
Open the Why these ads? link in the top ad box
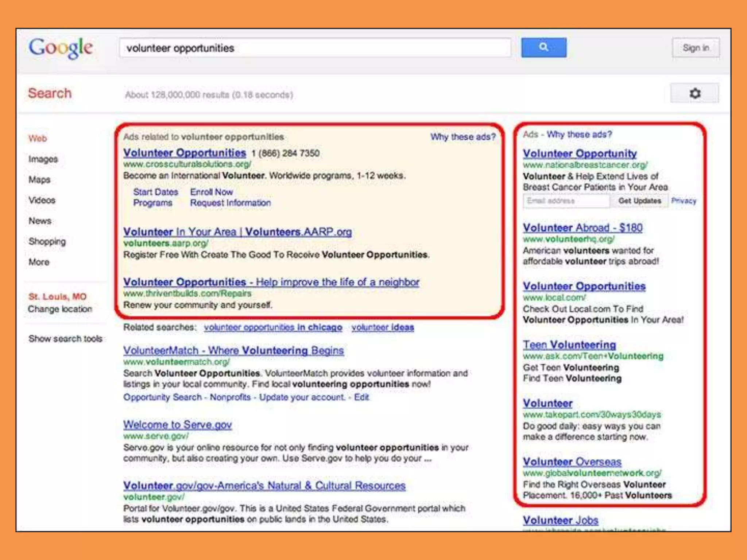click(462, 137)
